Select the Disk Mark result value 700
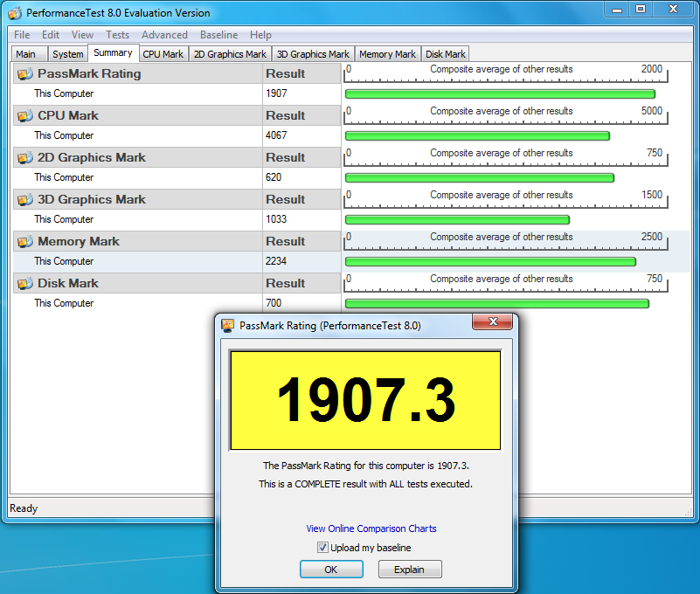 (x=274, y=303)
